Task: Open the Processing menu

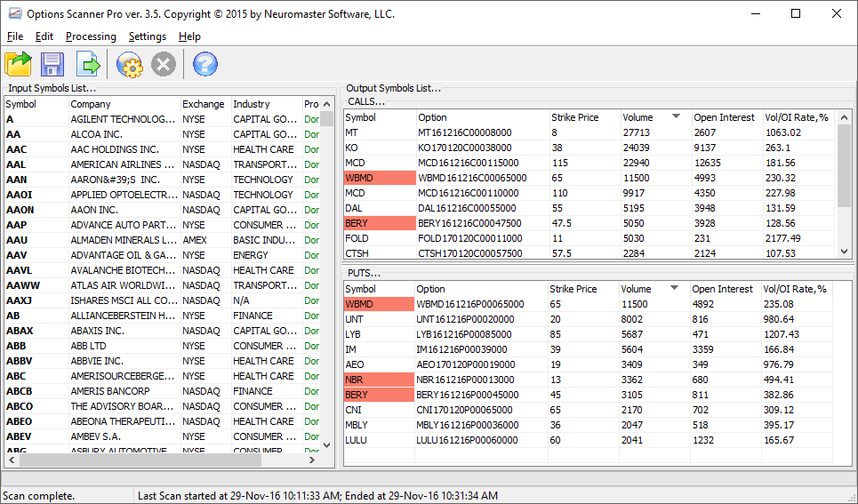Action: coord(91,36)
